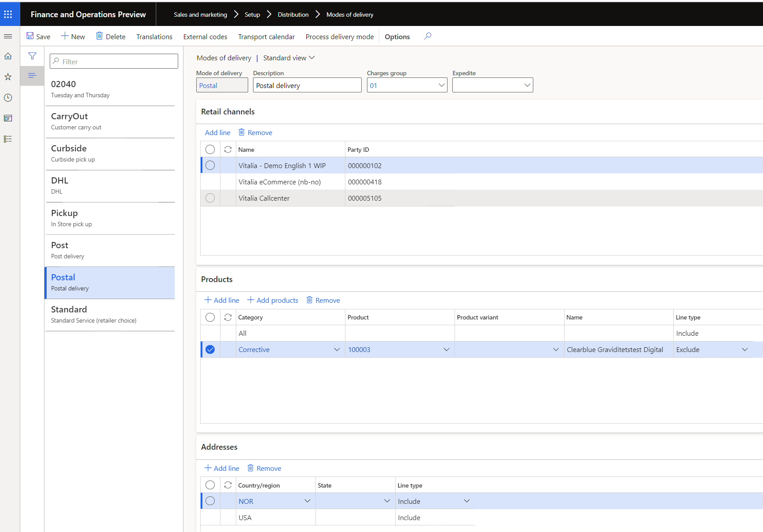Select the Vitalia Callcenter row radio
This screenshot has width=763, height=532.
click(x=210, y=198)
